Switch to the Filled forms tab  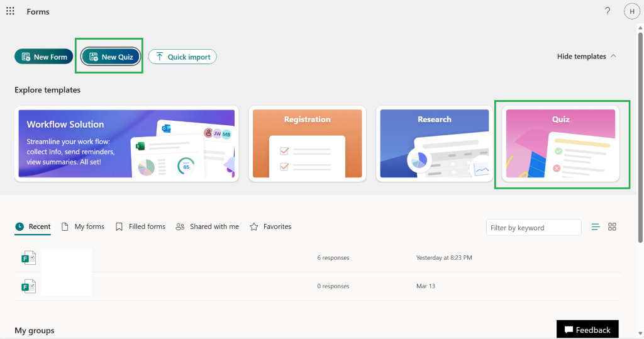[x=140, y=227]
